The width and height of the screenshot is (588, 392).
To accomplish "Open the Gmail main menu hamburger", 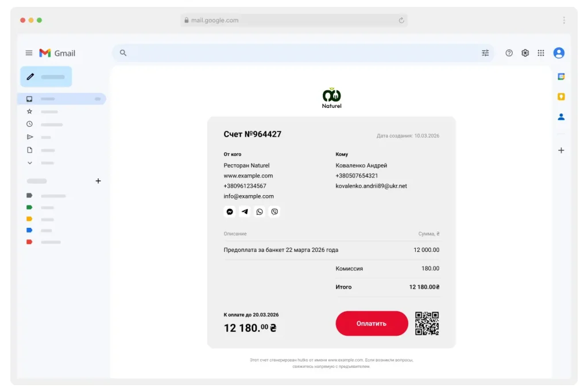I will (x=29, y=53).
